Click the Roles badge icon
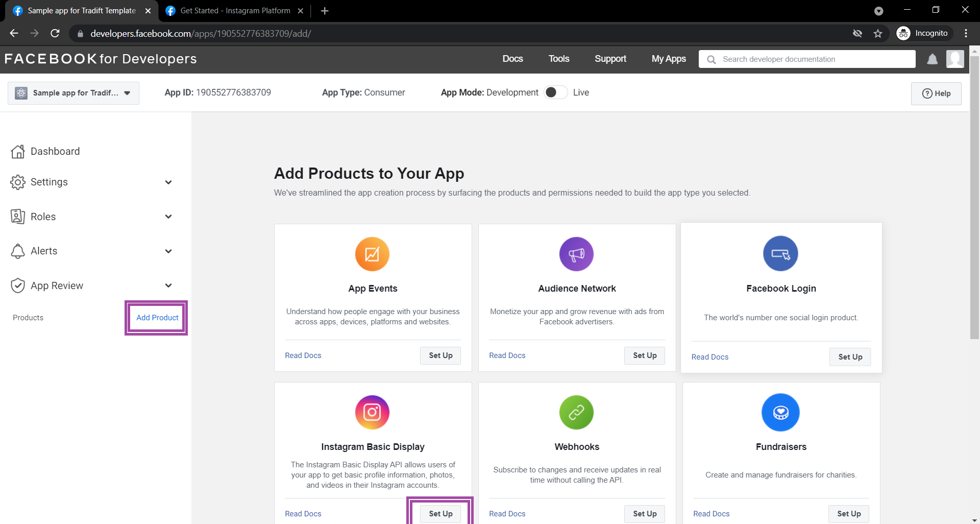The height and width of the screenshot is (524, 980). (18, 217)
